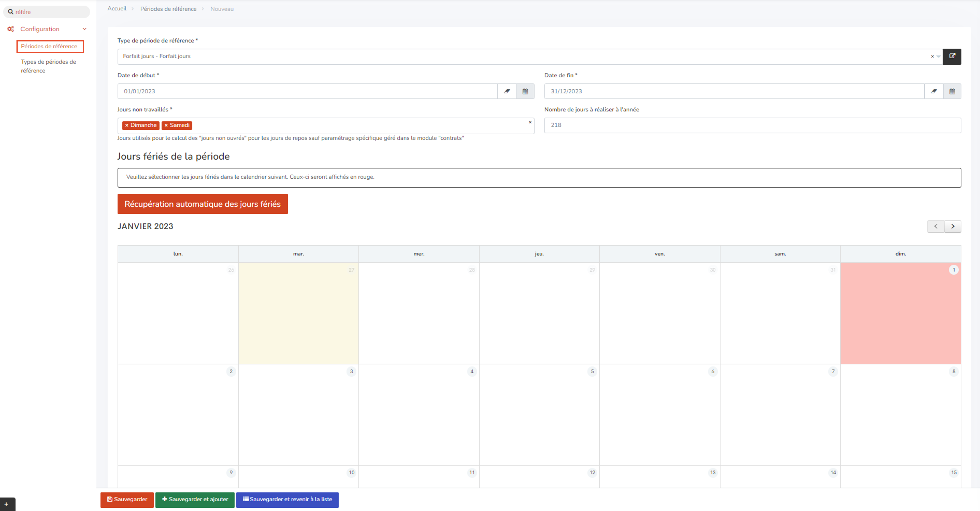Select calendar day 4
Viewport: 980px width, 511px height.
419,415
